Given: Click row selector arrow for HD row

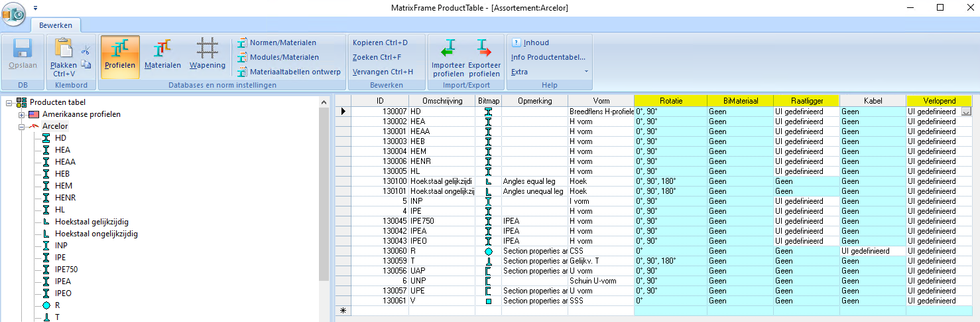Looking at the screenshot, I should (x=343, y=112).
